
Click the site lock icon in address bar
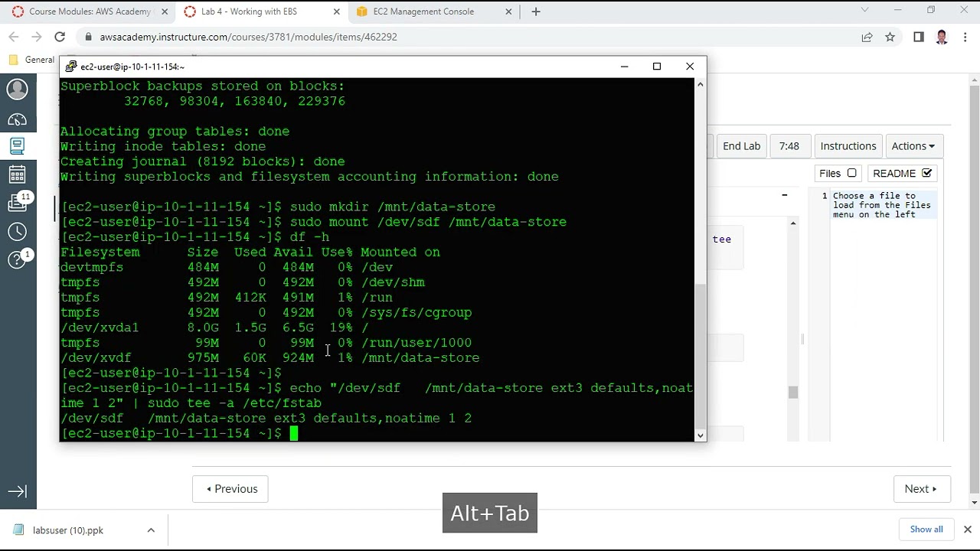pos(89,37)
